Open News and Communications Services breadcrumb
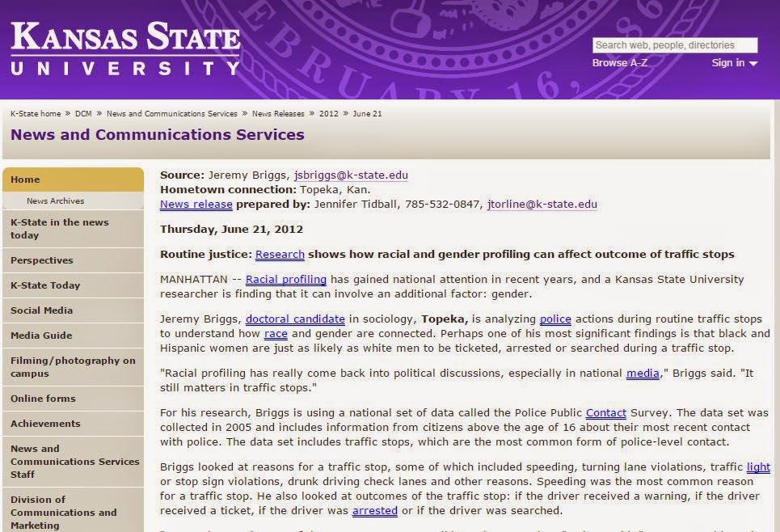Viewport: 780px width, 532px height. click(171, 113)
